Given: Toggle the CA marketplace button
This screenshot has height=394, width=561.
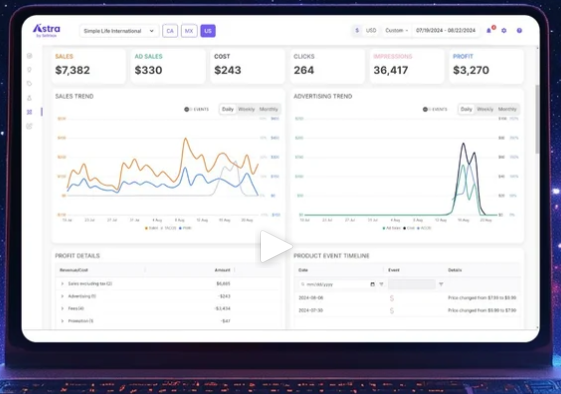Looking at the screenshot, I should click(x=170, y=31).
